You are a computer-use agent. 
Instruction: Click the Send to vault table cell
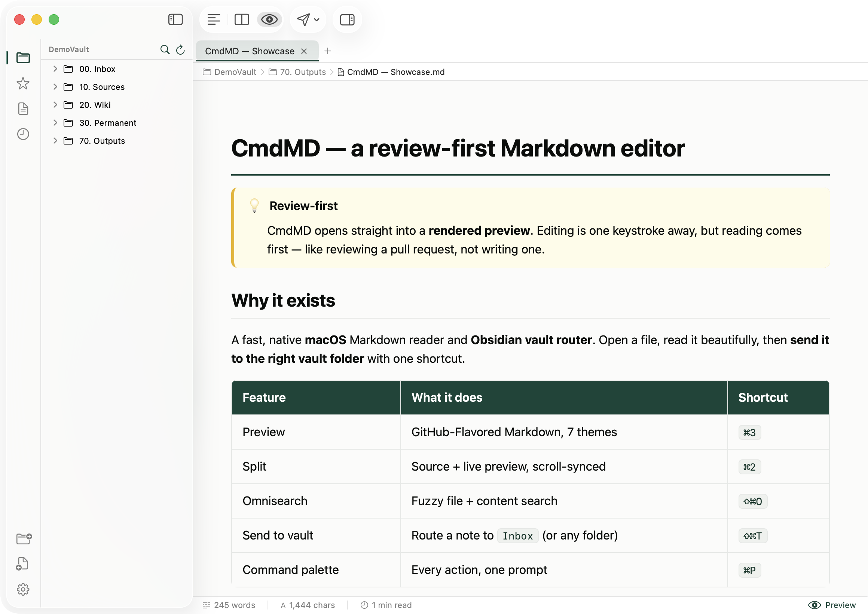point(316,535)
